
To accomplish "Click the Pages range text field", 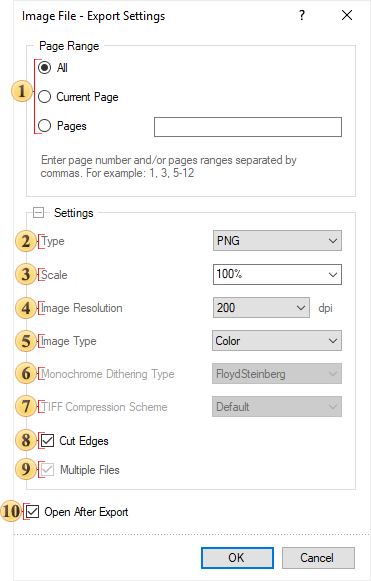I will pyautogui.click(x=248, y=127).
